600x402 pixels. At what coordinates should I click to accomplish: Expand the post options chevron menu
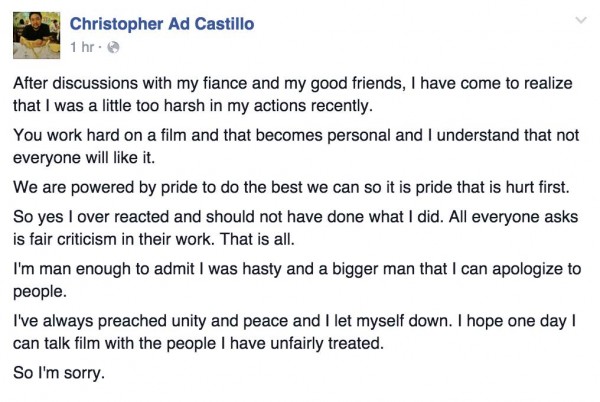tap(581, 20)
